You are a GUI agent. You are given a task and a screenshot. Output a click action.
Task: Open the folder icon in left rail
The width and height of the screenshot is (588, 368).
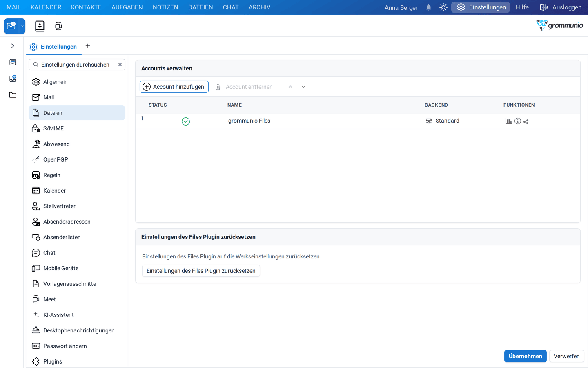pyautogui.click(x=13, y=95)
